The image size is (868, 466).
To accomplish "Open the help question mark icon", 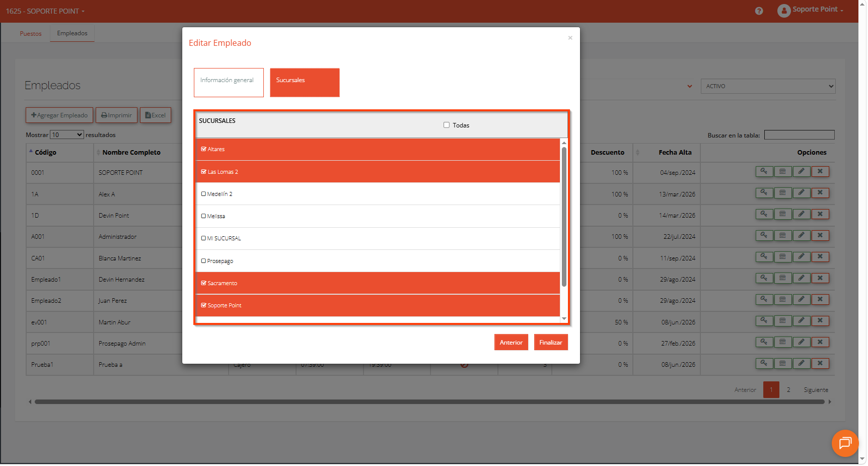I will (759, 11).
